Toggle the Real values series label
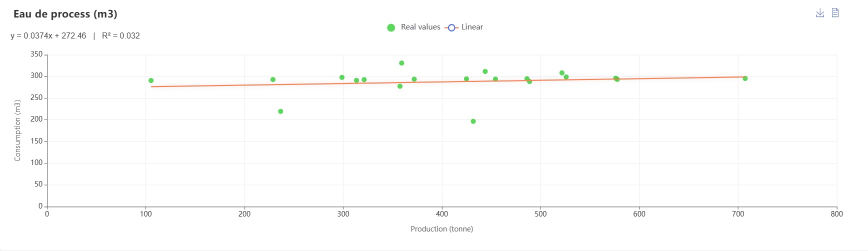Image resolution: width=868 pixels, height=251 pixels. tap(420, 27)
